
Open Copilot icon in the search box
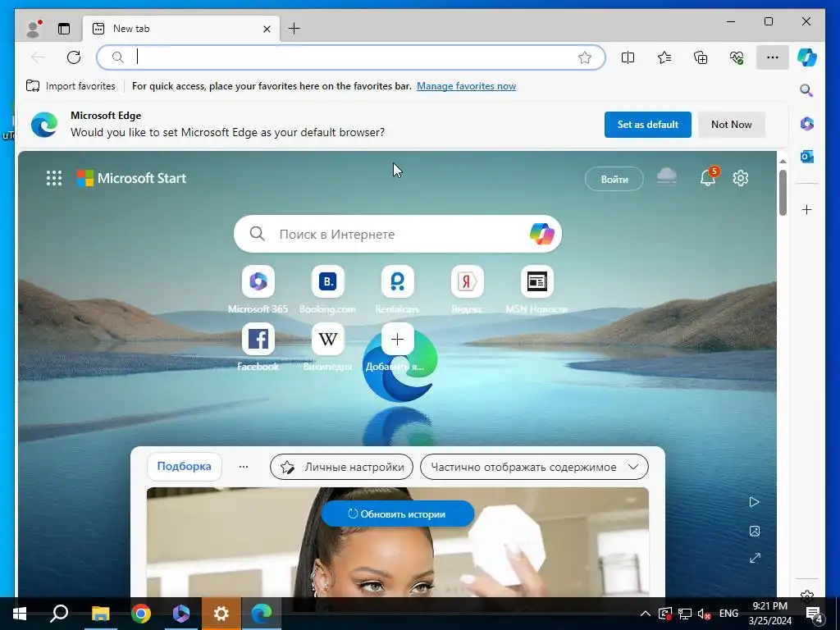click(x=541, y=234)
